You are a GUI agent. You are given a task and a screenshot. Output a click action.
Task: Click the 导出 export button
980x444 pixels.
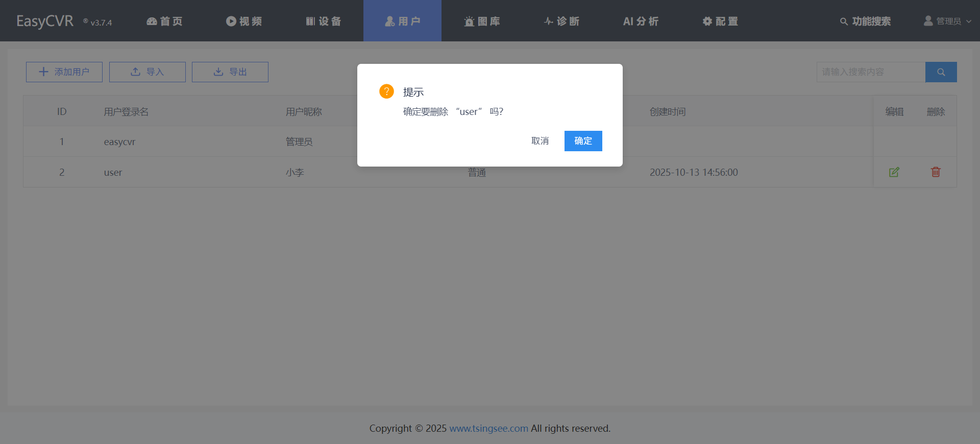coord(230,72)
